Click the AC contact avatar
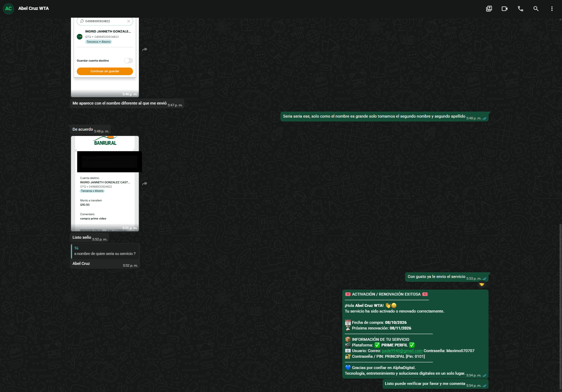The width and height of the screenshot is (562, 392). click(x=8, y=8)
